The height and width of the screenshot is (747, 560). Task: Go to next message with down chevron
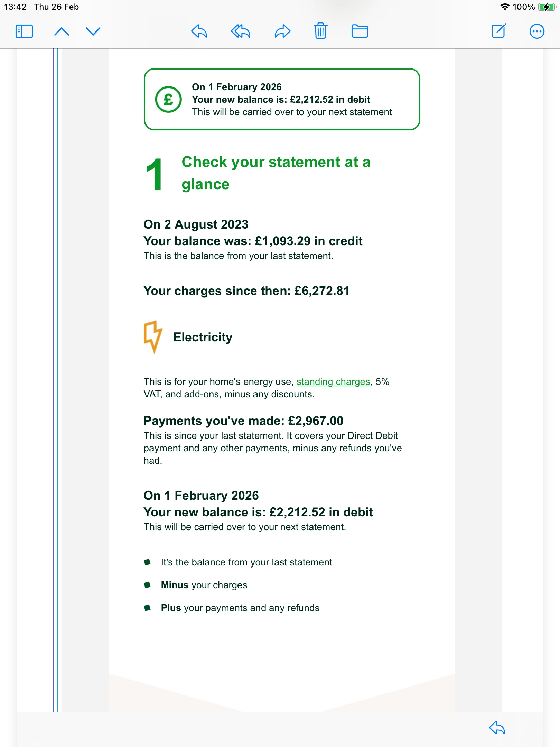tap(93, 31)
